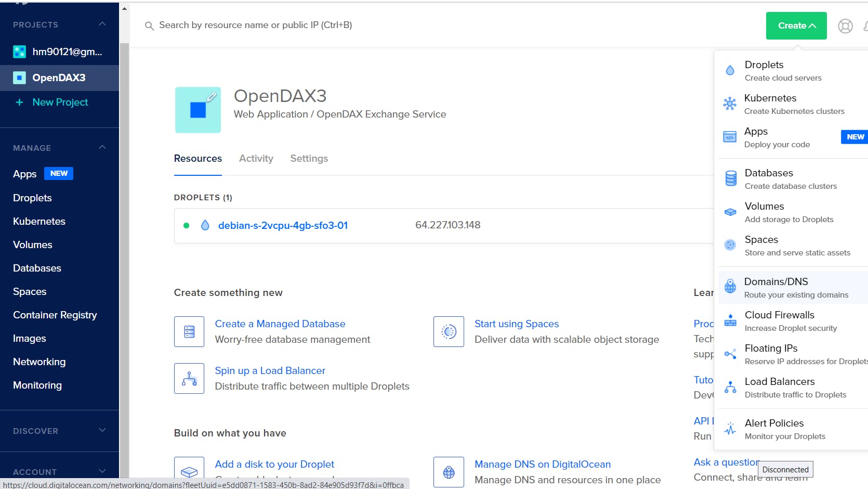Collapse the PROJECTS sidebar section chevron

click(x=102, y=24)
